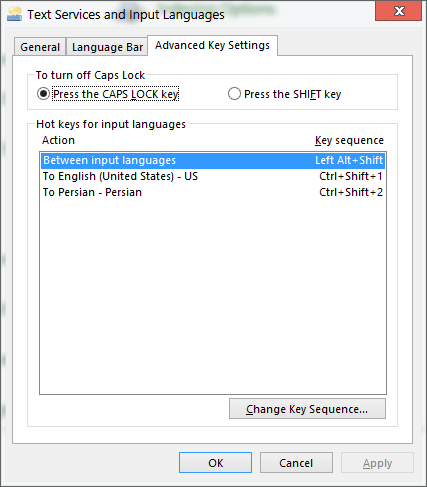Close the Text Services and Input Languages dialog
This screenshot has width=427, height=487.
click(399, 11)
